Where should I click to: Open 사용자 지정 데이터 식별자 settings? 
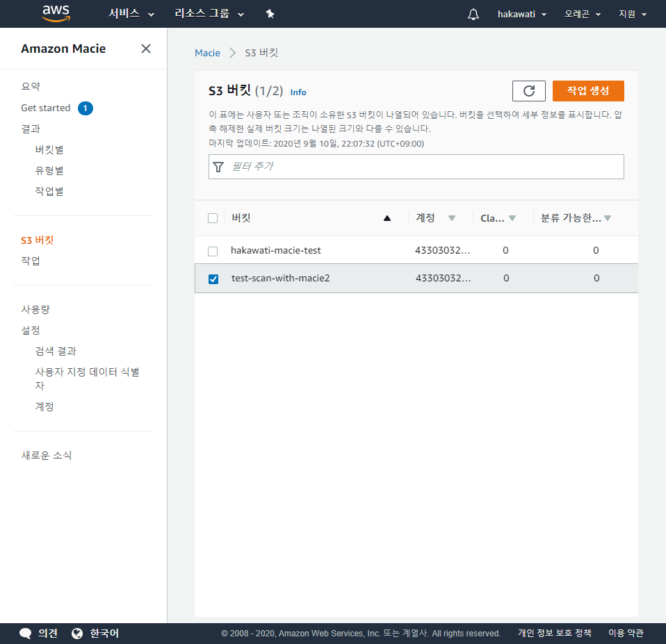pyautogui.click(x=87, y=378)
